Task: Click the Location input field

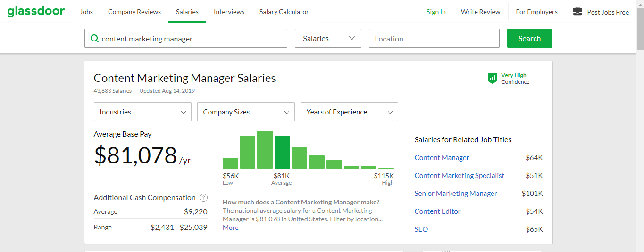Action: coord(434,39)
